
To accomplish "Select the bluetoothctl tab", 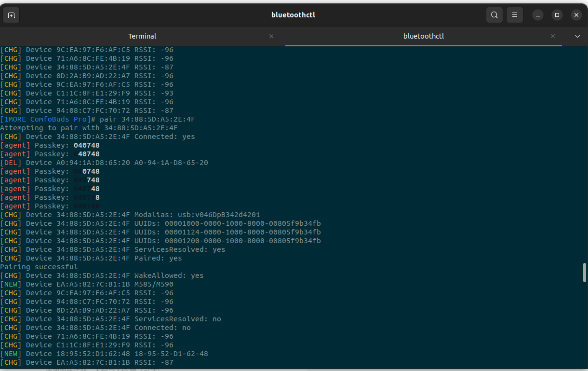I will 424,36.
